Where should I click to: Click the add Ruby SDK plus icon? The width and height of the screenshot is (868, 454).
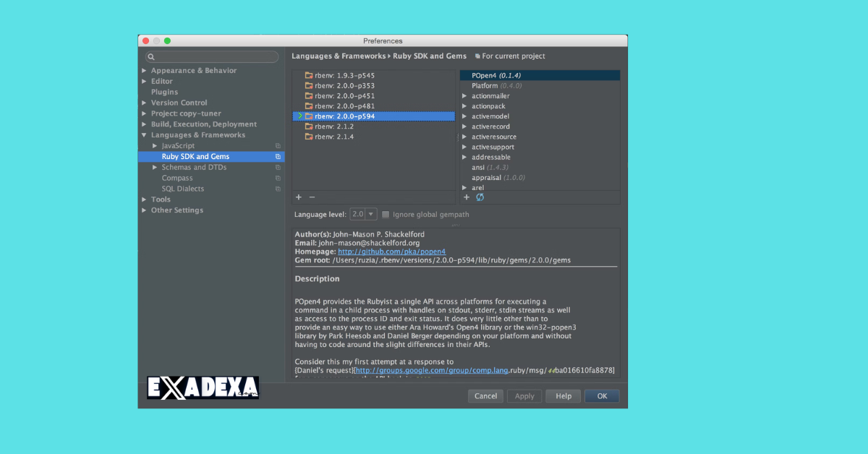pyautogui.click(x=299, y=197)
